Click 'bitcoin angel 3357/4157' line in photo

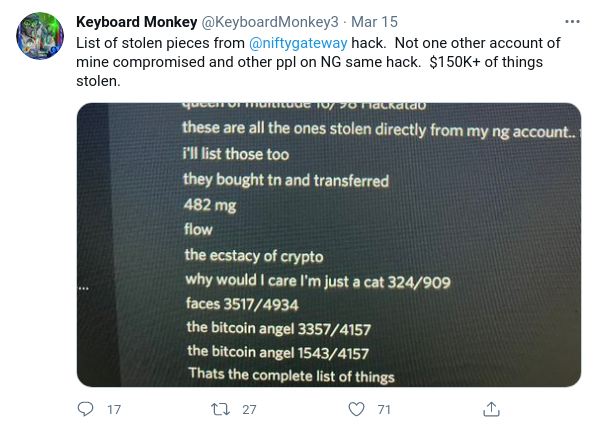coord(279,329)
